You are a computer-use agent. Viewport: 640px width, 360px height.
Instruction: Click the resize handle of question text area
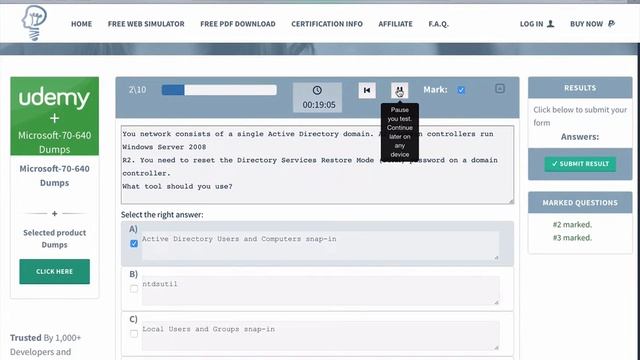point(511,201)
